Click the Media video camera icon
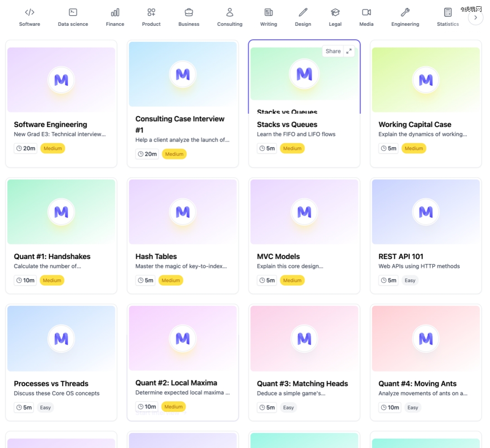This screenshot has width=490, height=448. click(367, 13)
